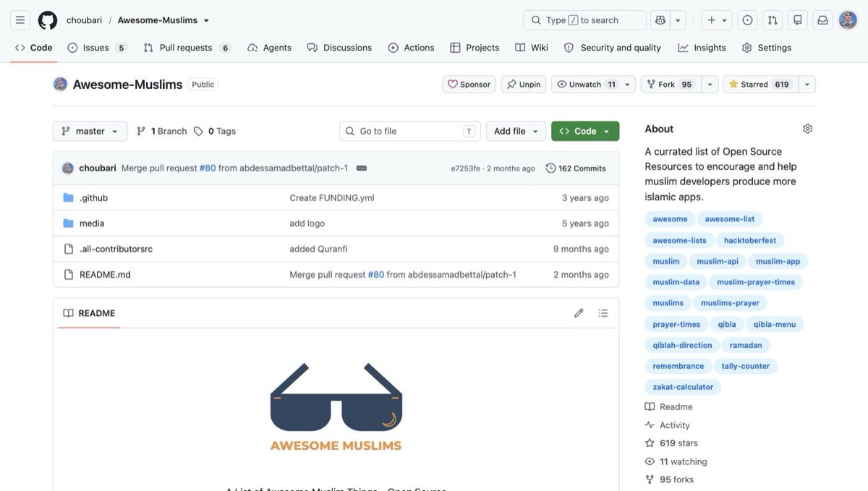This screenshot has width=868, height=491.
Task: Click the Unpin button
Action: click(x=523, y=84)
